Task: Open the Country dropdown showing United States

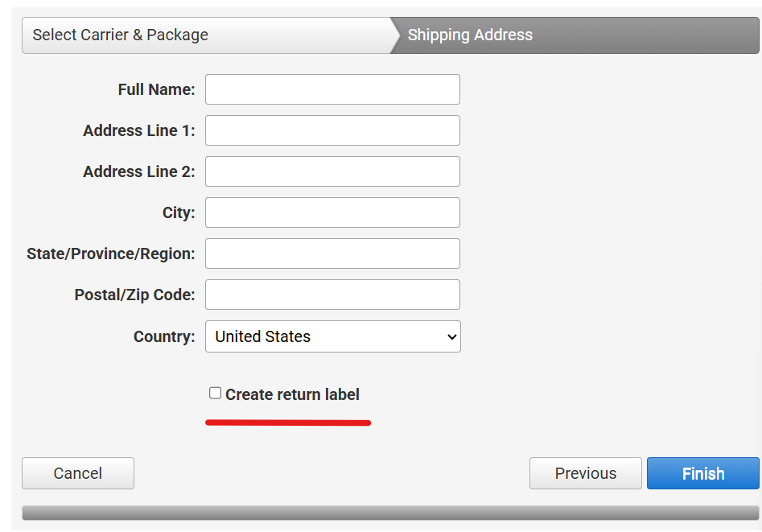Action: [333, 336]
